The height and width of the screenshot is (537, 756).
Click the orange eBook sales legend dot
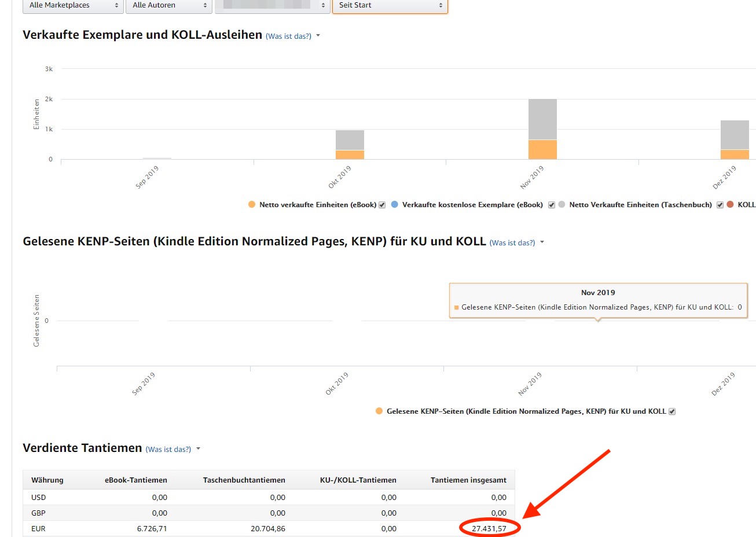(252, 204)
